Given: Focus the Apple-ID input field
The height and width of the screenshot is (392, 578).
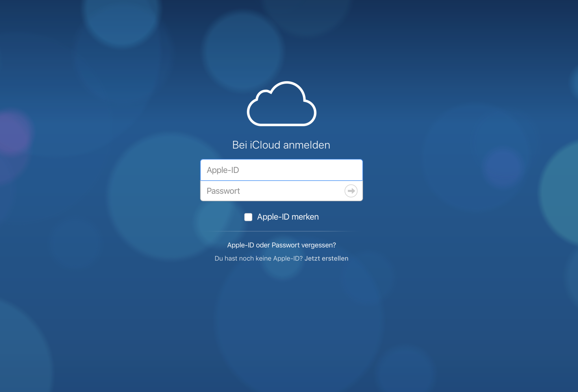Looking at the screenshot, I should click(x=281, y=170).
